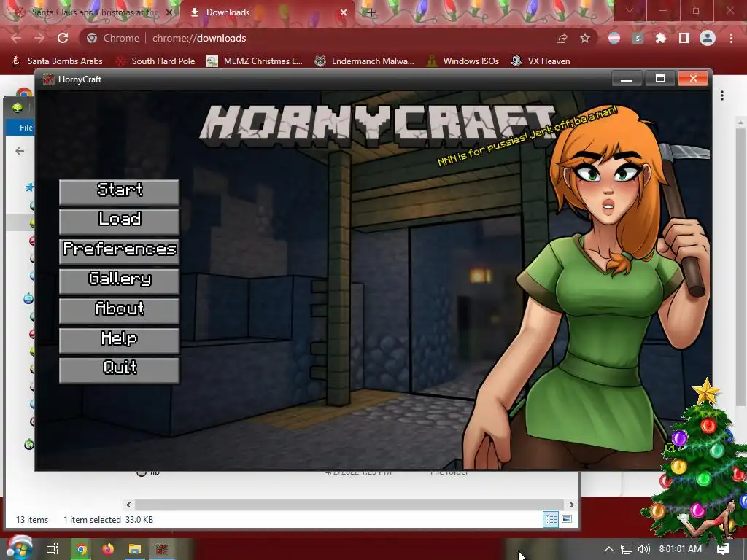Screen dimensions: 747x560
Task: Close the Santa Claus tab
Action: click(169, 12)
